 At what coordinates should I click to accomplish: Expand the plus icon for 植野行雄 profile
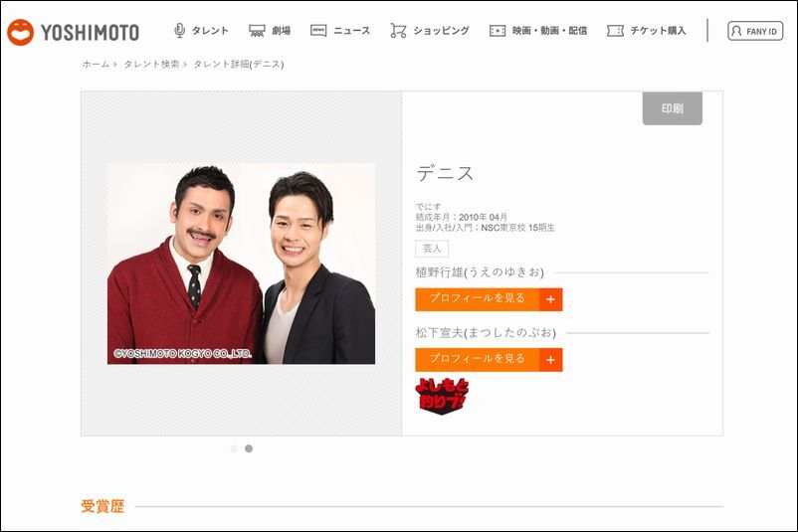550,299
